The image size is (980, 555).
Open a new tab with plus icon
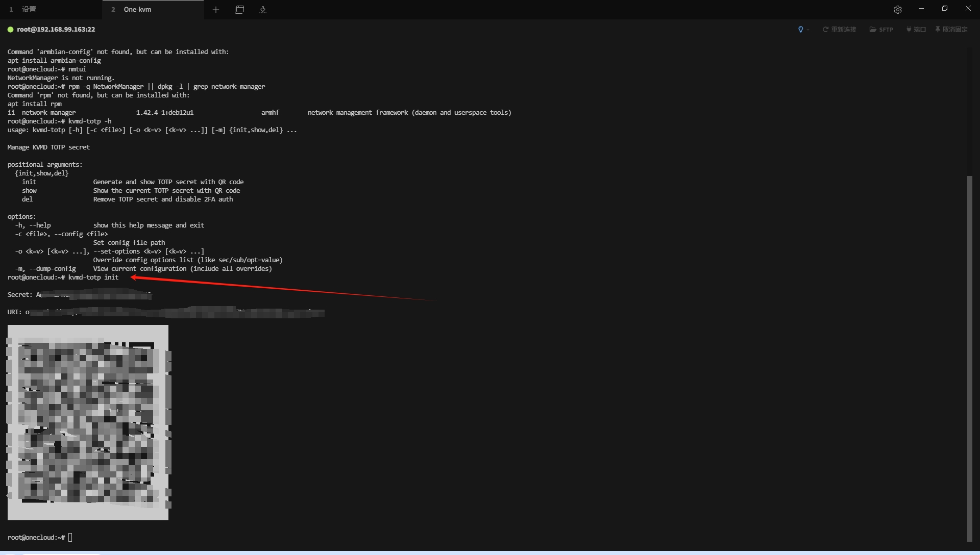[216, 10]
